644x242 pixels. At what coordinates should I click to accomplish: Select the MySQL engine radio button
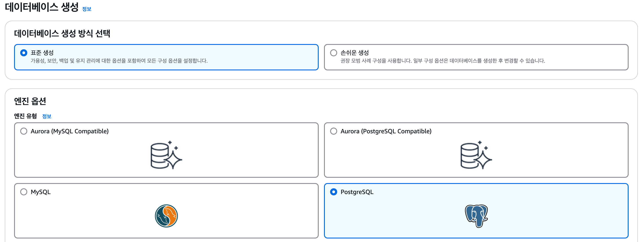coord(24,192)
